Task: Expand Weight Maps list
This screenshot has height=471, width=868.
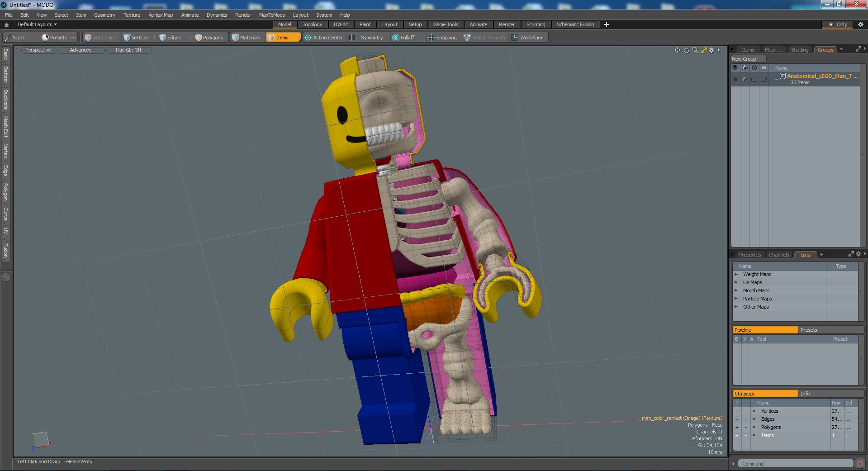Action: pos(736,274)
